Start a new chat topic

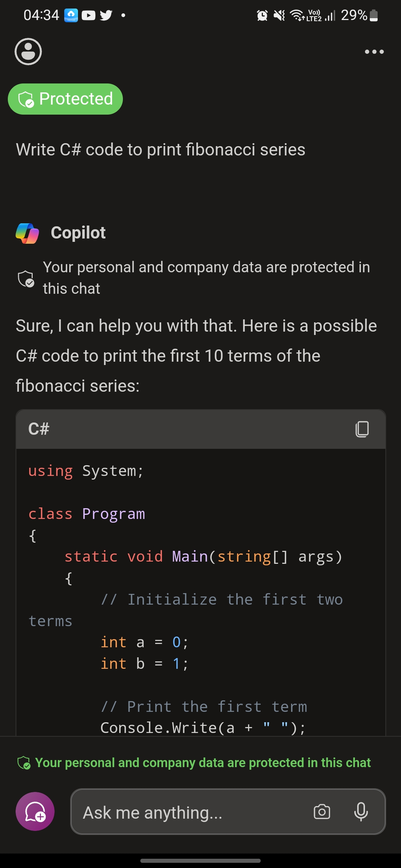coord(35,811)
